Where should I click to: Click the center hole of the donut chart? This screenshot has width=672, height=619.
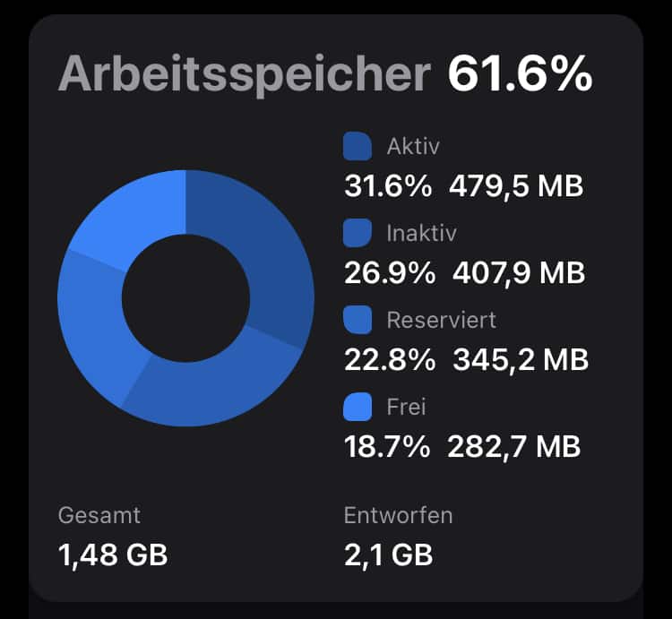click(x=185, y=298)
